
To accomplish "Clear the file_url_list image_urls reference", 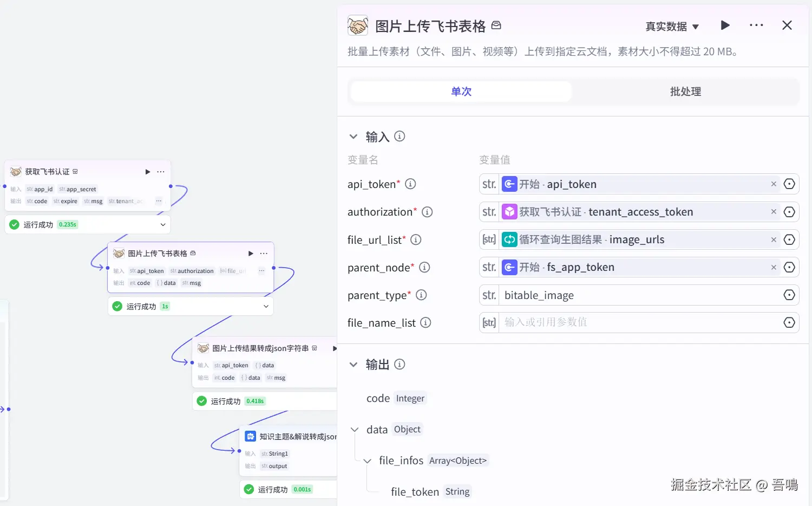I will 774,239.
